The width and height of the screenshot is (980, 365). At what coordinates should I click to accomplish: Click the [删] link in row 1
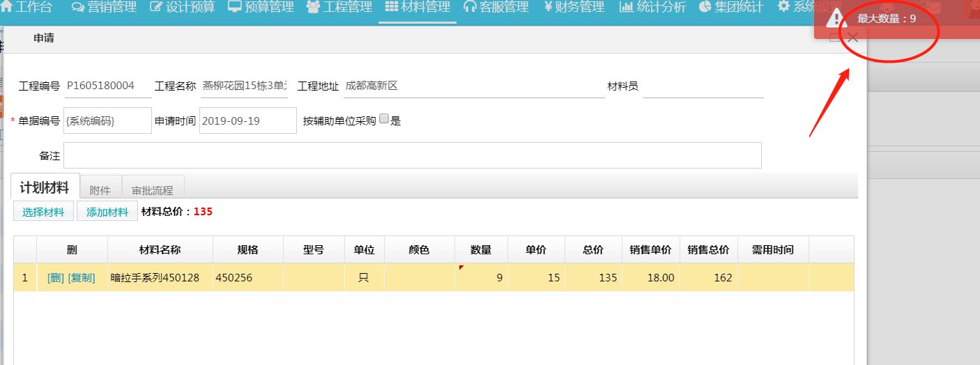[x=55, y=278]
